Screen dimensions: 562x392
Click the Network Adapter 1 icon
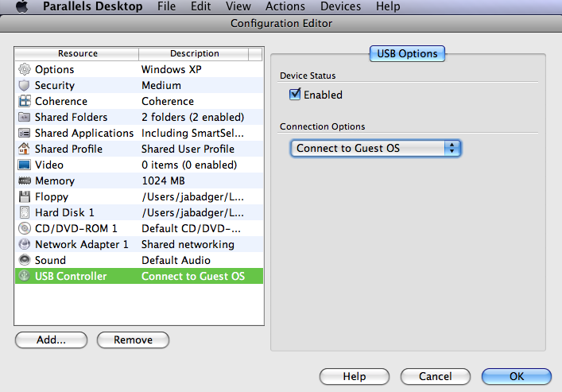(25, 244)
